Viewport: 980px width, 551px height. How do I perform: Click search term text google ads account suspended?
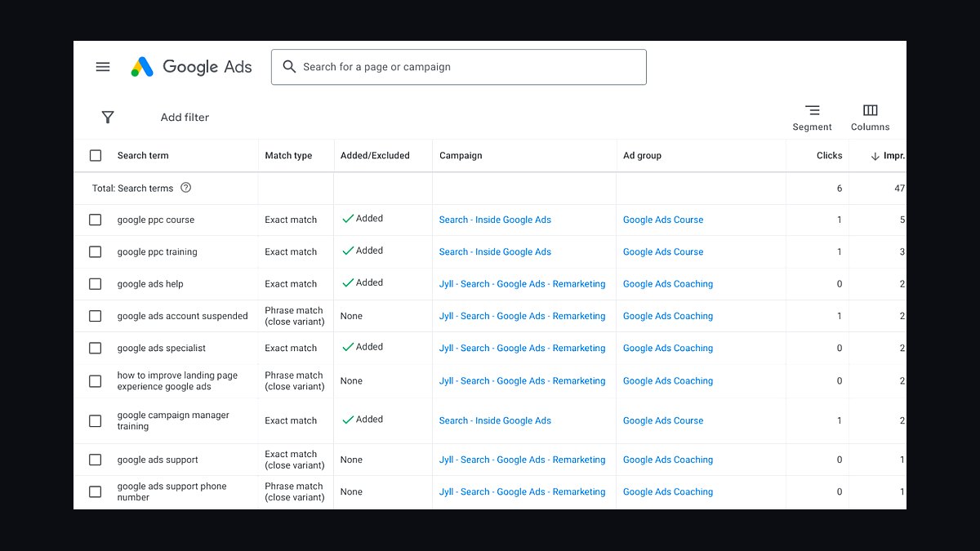[x=182, y=316]
